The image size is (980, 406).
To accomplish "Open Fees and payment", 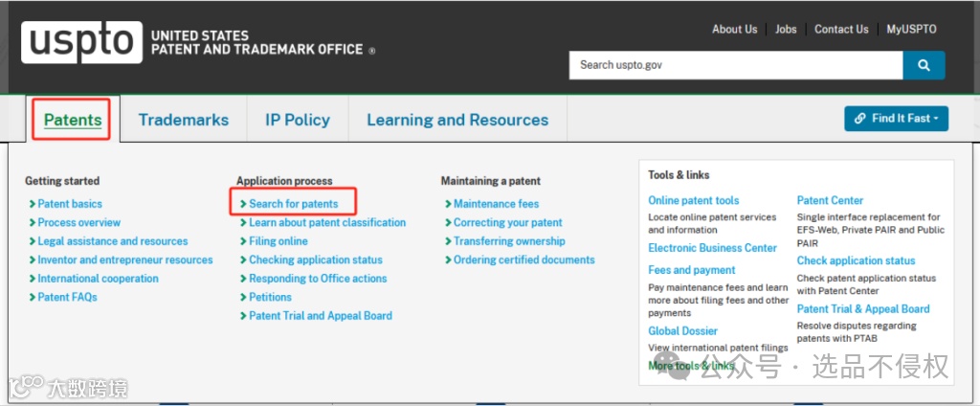I will tap(692, 270).
